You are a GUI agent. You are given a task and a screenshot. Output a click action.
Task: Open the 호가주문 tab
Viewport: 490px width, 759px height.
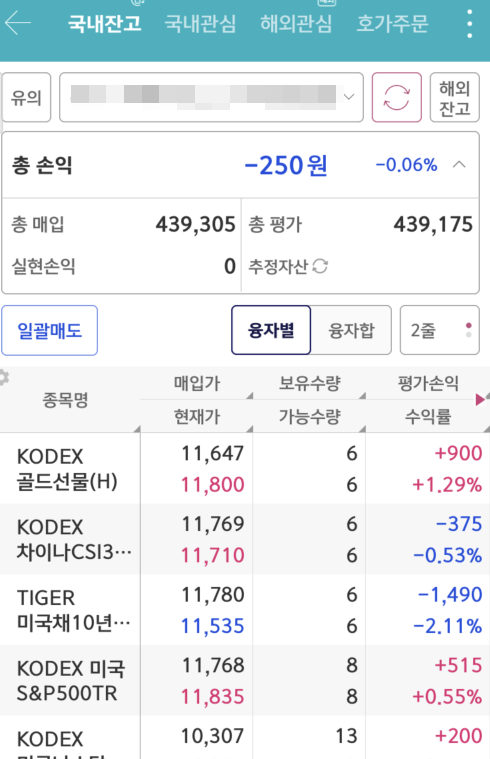pyautogui.click(x=392, y=23)
